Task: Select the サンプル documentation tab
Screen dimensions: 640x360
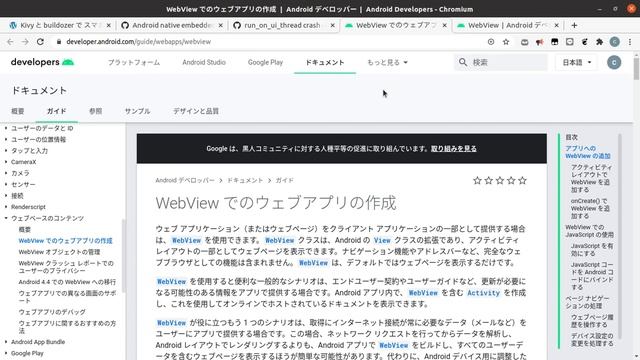Action: (x=138, y=111)
